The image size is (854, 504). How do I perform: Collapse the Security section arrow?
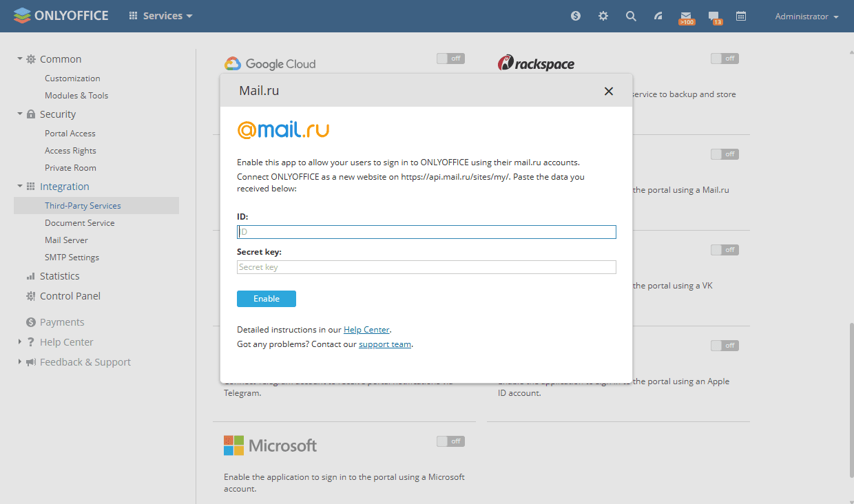[20, 114]
